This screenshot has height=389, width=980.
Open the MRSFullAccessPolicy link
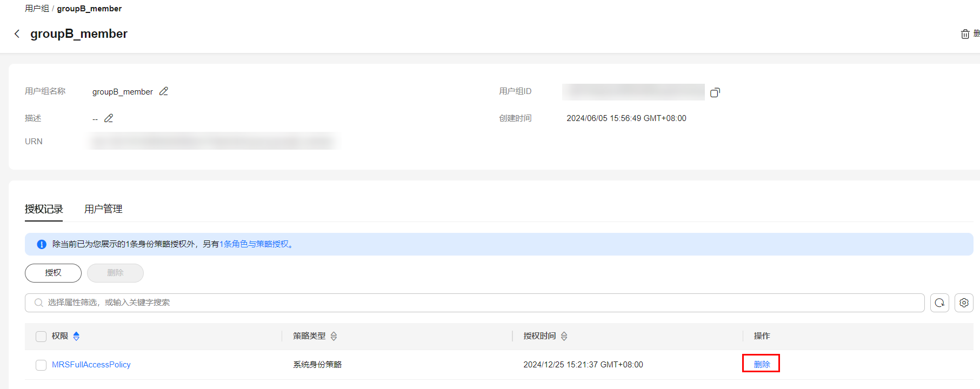pyautogui.click(x=91, y=365)
